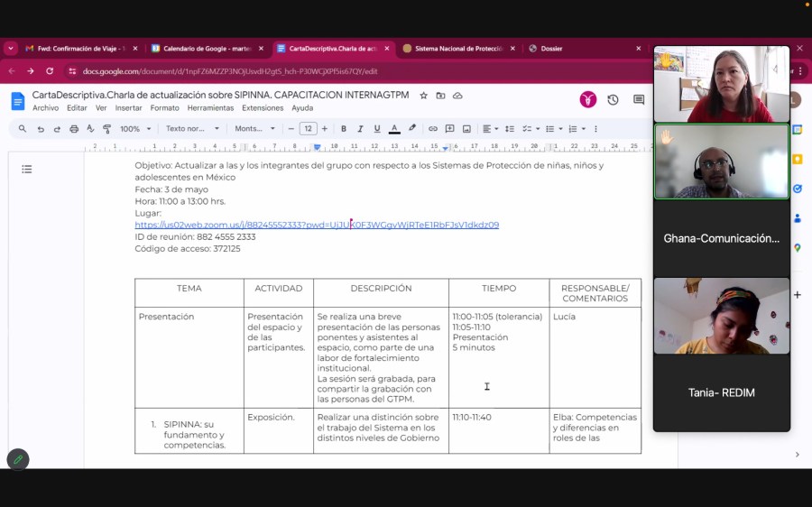Toggle underline formatting

[x=377, y=129]
